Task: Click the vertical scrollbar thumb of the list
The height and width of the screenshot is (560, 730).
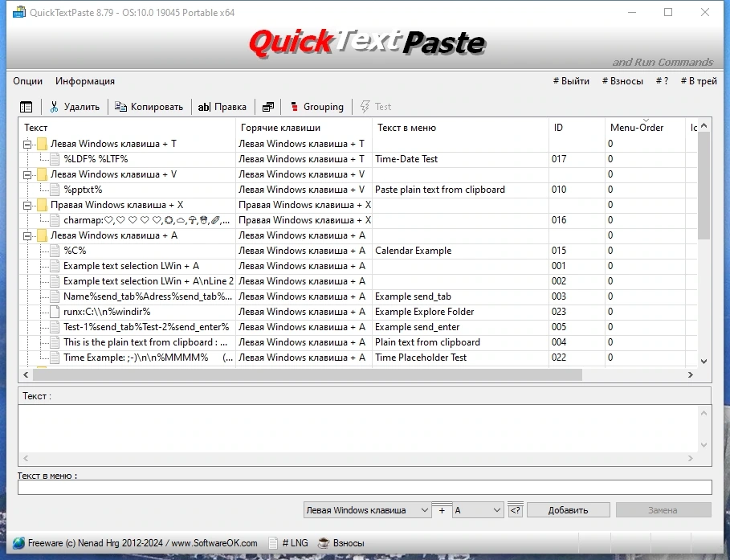Action: coord(704,186)
